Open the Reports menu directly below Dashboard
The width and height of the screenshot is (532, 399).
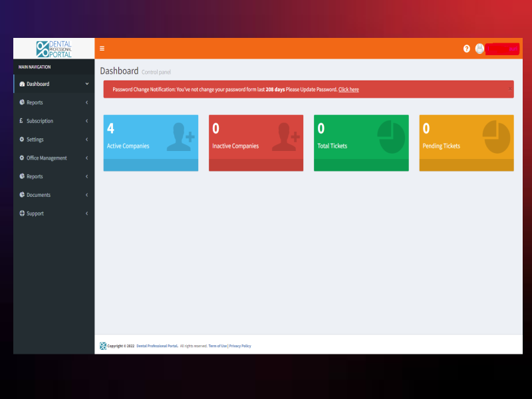coord(35,102)
